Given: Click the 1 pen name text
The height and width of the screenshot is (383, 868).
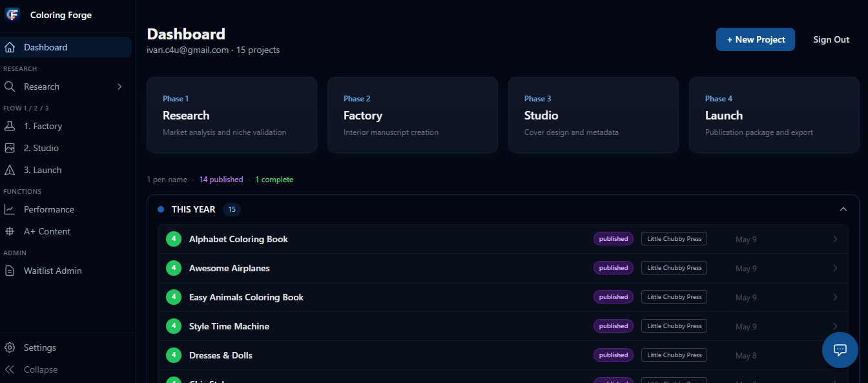Looking at the screenshot, I should point(167,180).
